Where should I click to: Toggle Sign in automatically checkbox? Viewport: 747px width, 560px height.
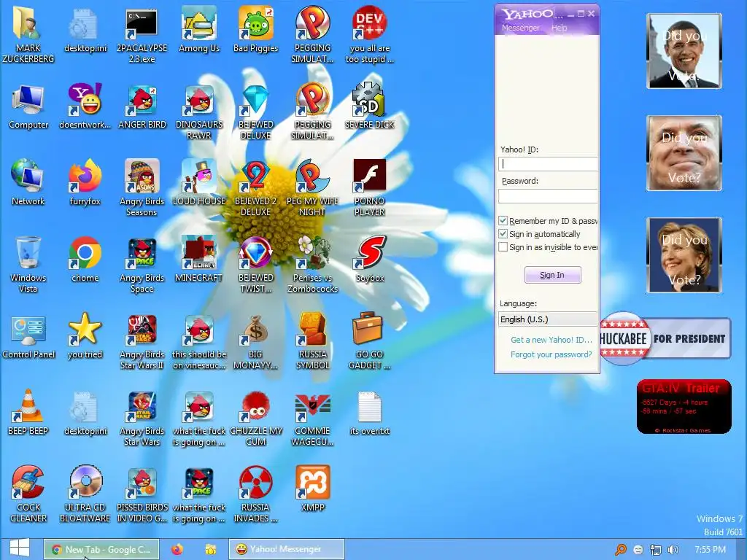tap(503, 234)
